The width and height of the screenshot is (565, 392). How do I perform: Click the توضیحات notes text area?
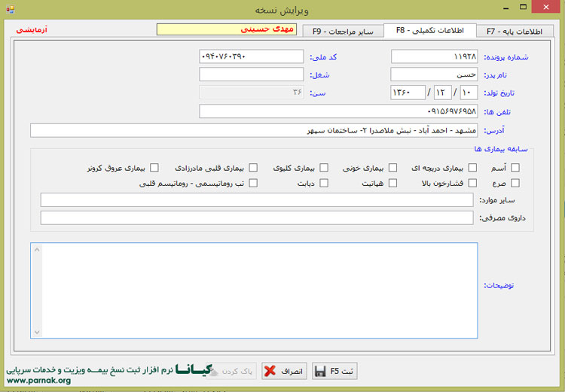pos(254,290)
